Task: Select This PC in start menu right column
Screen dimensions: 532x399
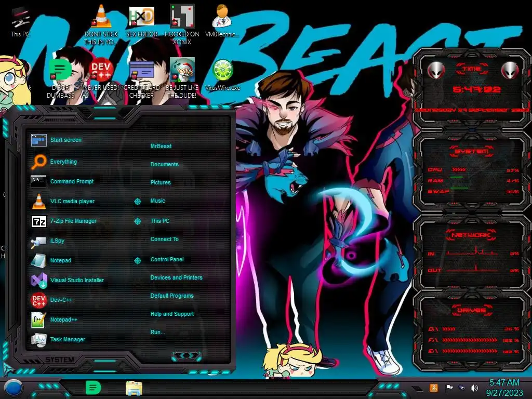Action: tap(160, 221)
